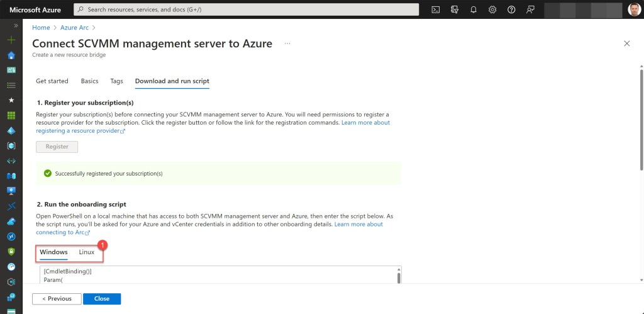
Task: Follow the connecting to Arc link
Action: 61,232
